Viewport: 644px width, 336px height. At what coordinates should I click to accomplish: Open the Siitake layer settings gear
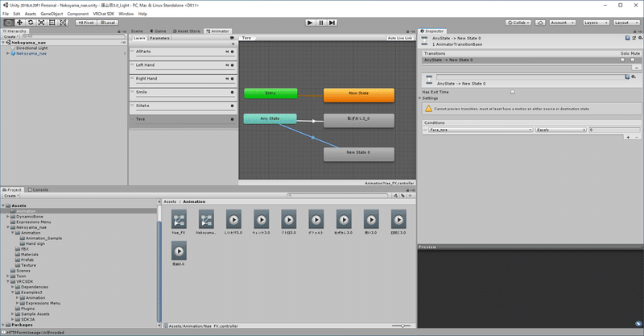tap(233, 106)
